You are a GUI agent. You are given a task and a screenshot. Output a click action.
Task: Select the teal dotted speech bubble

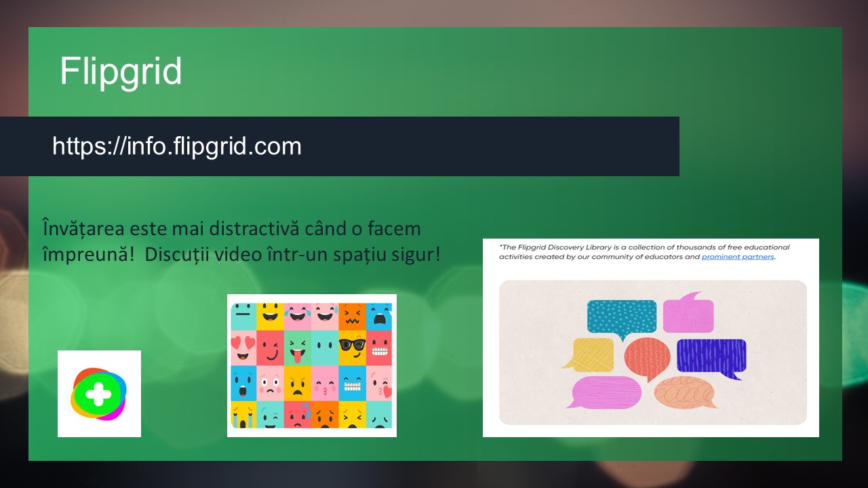(622, 319)
